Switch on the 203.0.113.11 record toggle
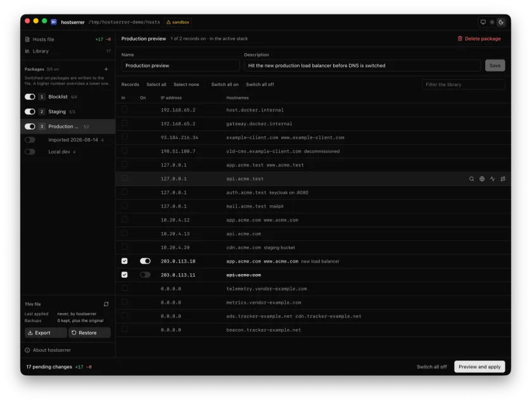 pyautogui.click(x=145, y=275)
